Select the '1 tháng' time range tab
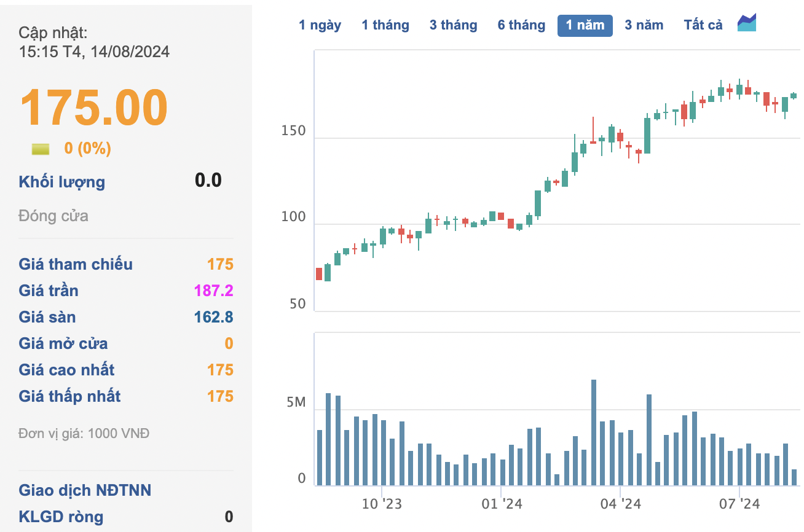This screenshot has width=804, height=532. 385,25
